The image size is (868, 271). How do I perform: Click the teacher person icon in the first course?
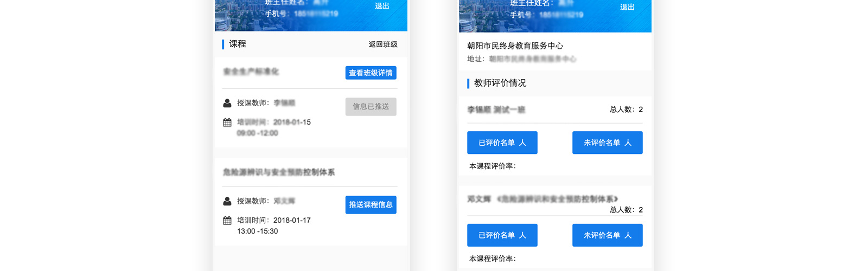point(227,103)
